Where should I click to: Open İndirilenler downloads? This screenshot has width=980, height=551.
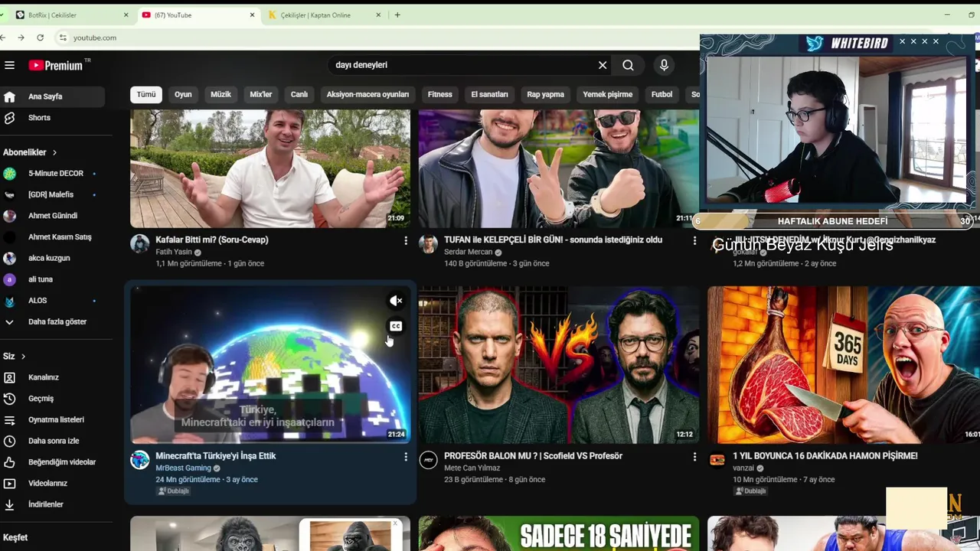click(x=53, y=504)
